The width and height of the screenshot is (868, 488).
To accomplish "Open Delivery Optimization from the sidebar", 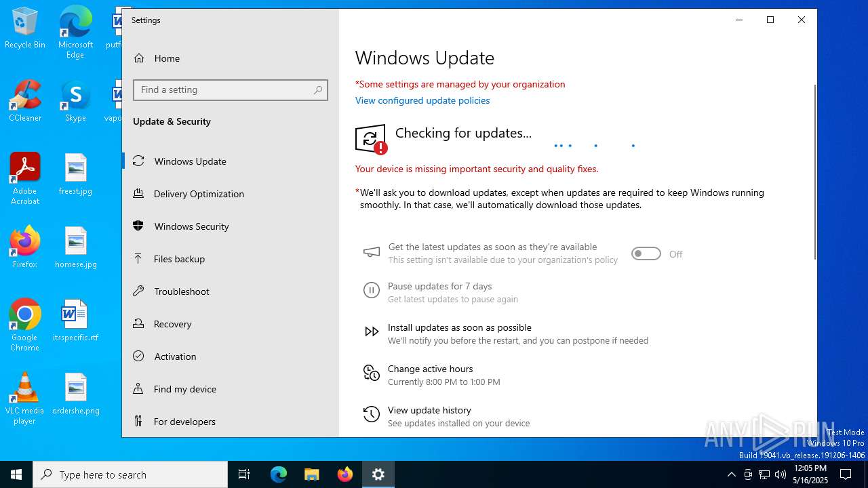I will click(x=231, y=194).
